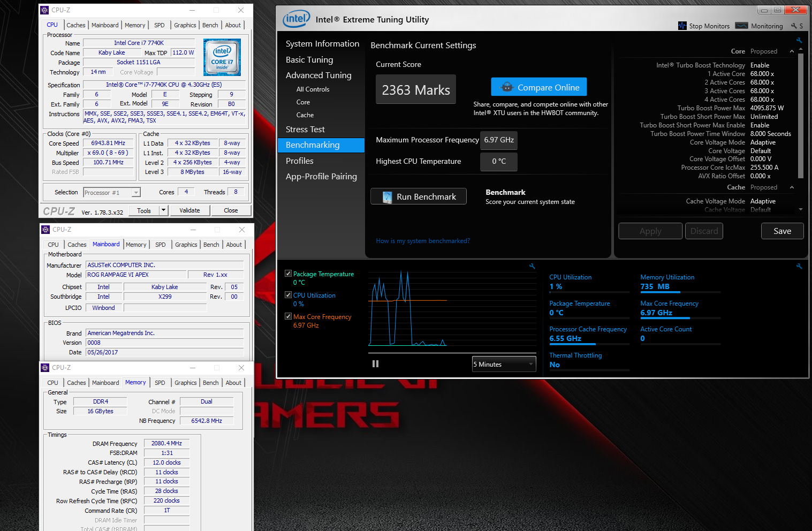Select SPD tab in Memory CPU-Z window
This screenshot has width=812, height=531.
[160, 383]
